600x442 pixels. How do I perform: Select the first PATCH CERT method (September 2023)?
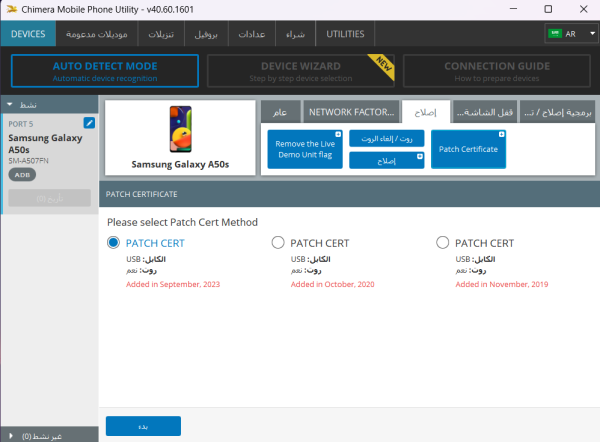[x=113, y=242]
